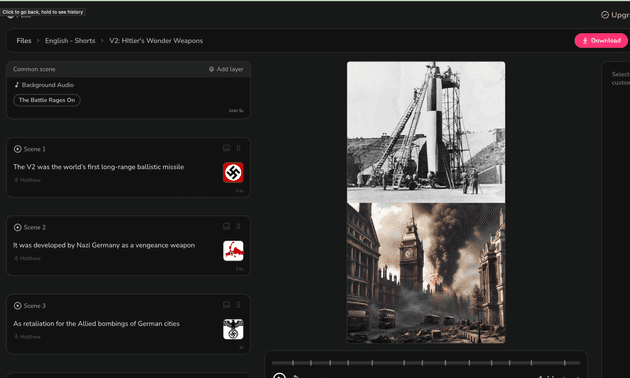Open Scene 3 caption layout icon
630x378 pixels.
[227, 305]
